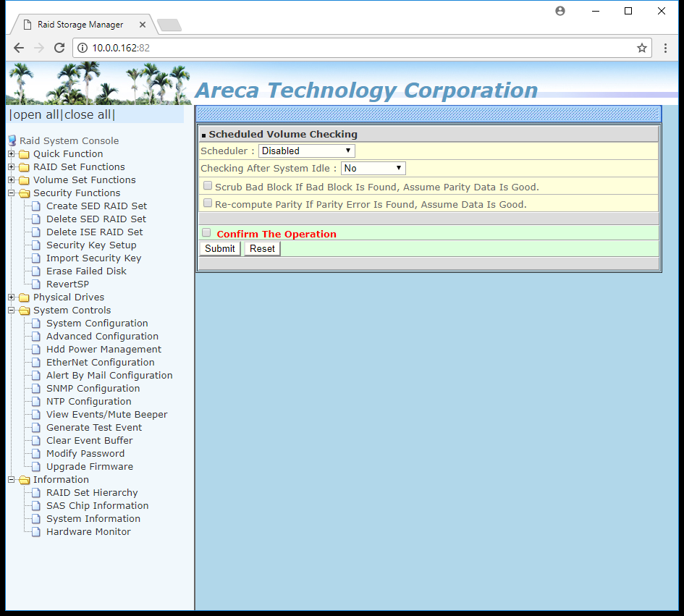Click the Submit button

220,249
